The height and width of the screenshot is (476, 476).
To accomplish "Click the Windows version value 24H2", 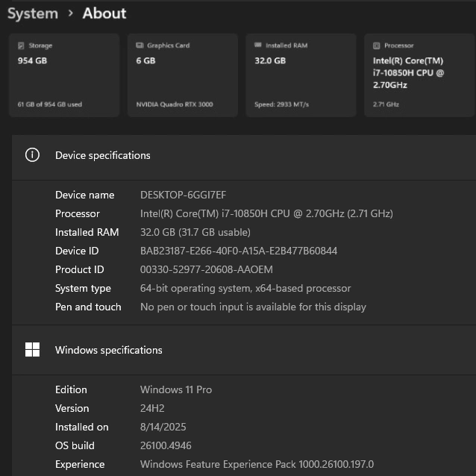I will 152,408.
